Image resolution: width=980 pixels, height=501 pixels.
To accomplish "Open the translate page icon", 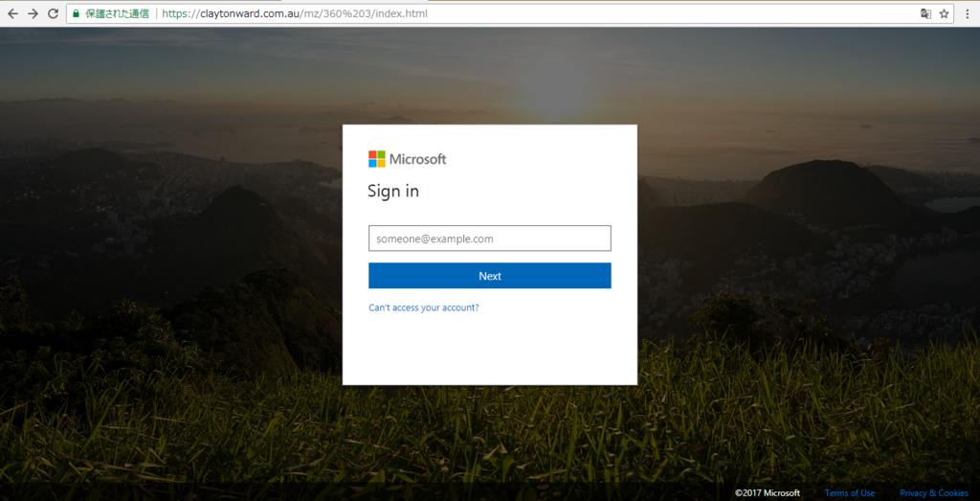I will tap(925, 13).
